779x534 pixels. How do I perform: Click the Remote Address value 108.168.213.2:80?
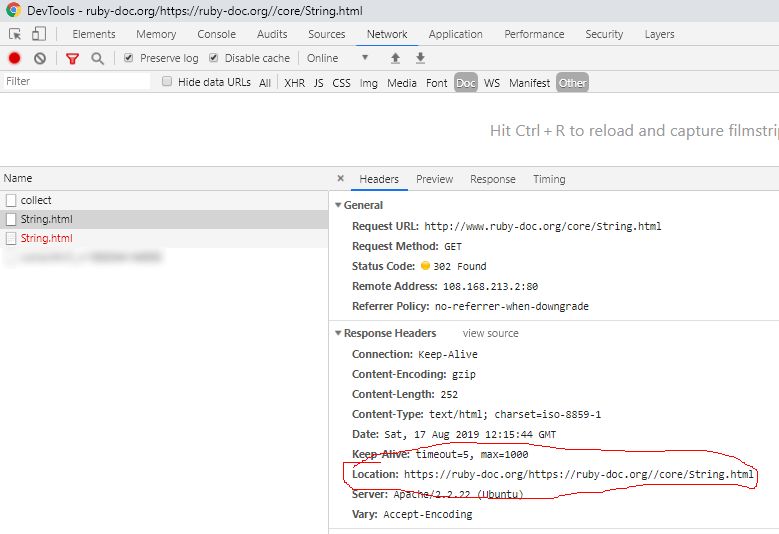[490, 287]
